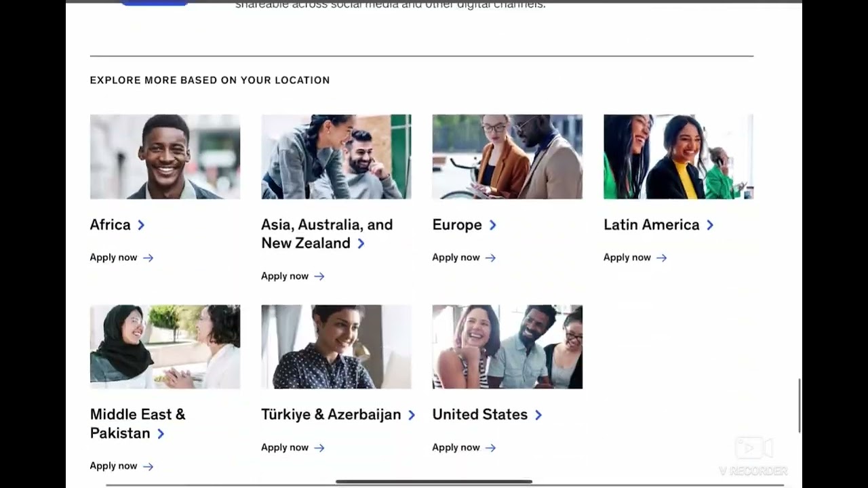Click the arrow icon beside Europe's Apply now
This screenshot has width=868, height=488.
tap(490, 258)
